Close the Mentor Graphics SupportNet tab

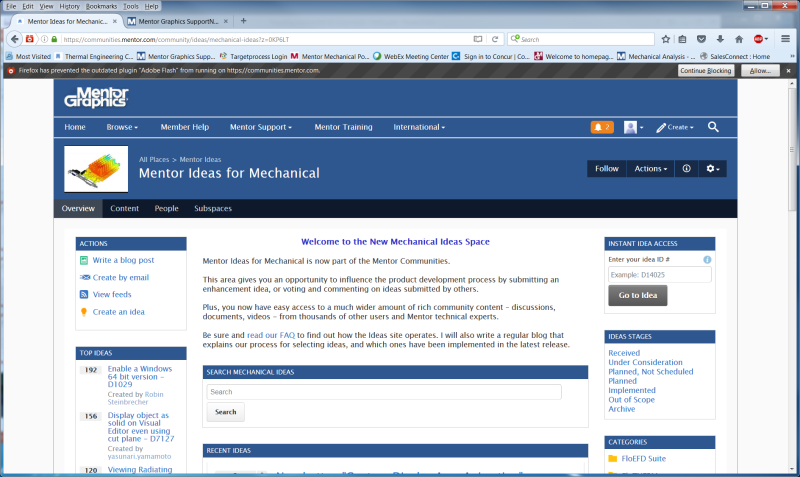coord(226,21)
